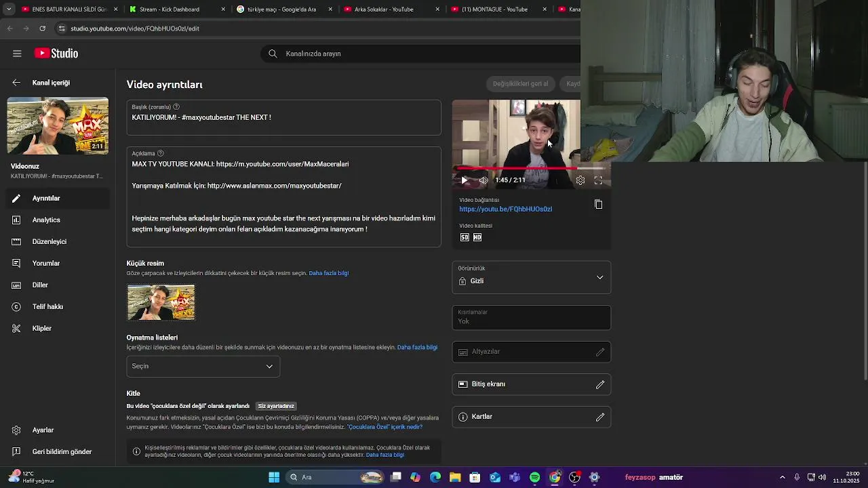868x488 pixels.
Task: Click the Kısıtlamalar box
Action: [532, 317]
